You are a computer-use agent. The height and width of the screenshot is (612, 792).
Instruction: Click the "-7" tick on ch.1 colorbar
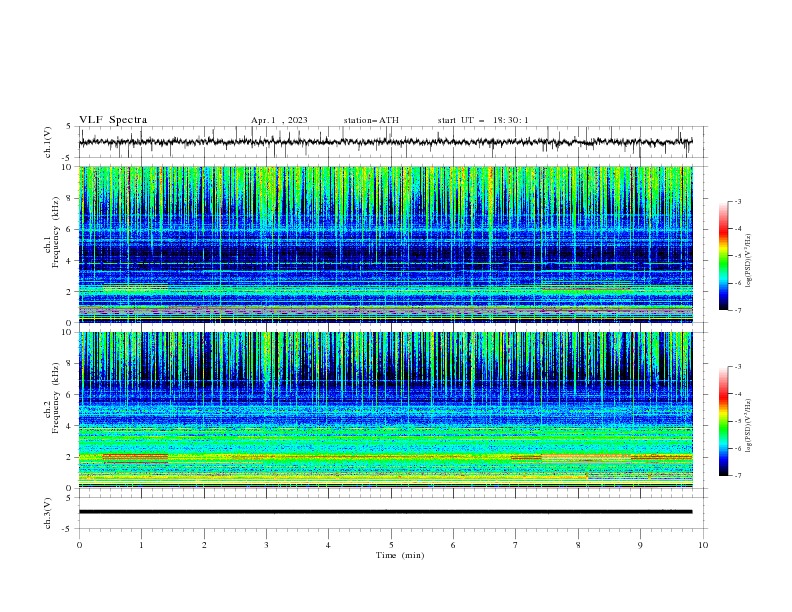click(x=738, y=310)
